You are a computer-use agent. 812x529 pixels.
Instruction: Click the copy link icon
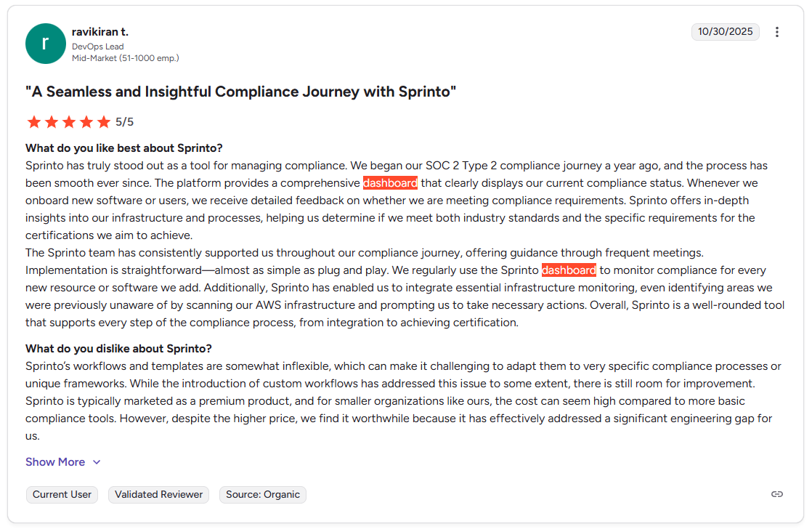click(776, 494)
